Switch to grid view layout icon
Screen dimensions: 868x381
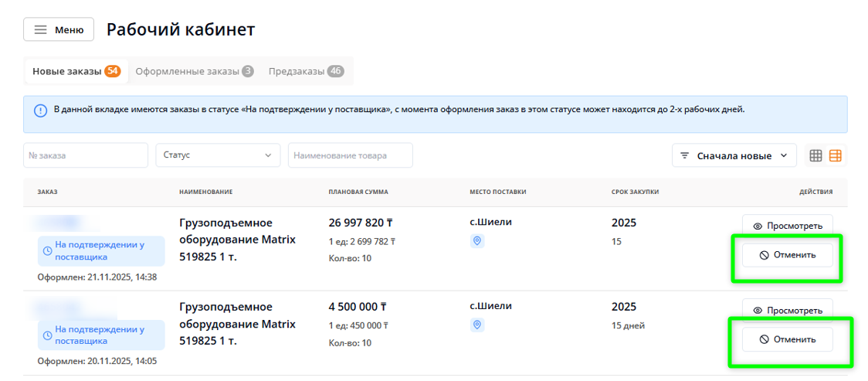point(815,155)
